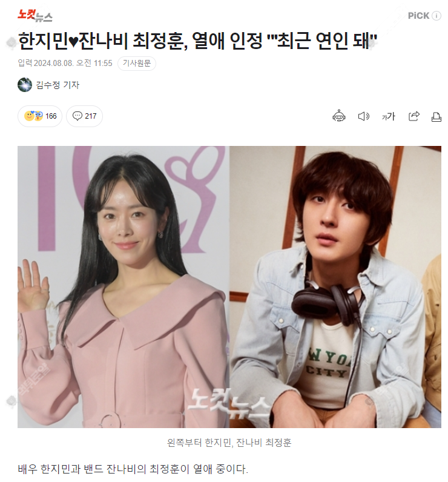Open the 기사원문 original article link
448x482 pixels.
137,64
